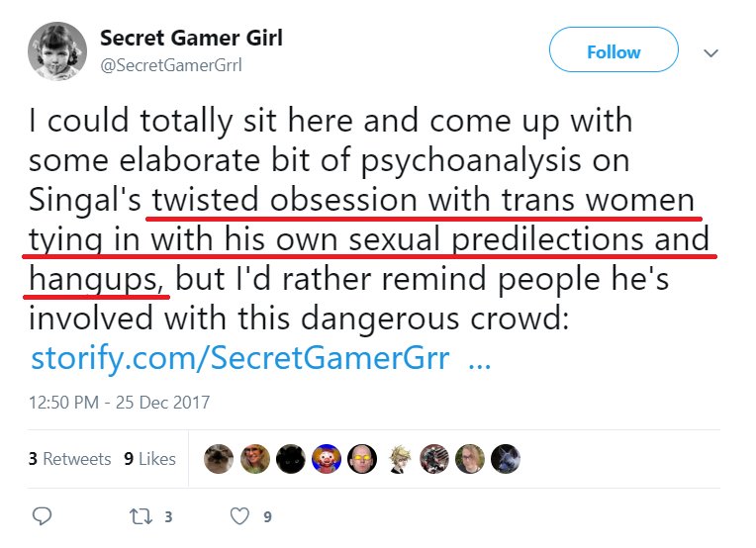Open the 12:50 PM - 25 Dec 2017 timestamp
The width and height of the screenshot is (756, 548).
[119, 403]
